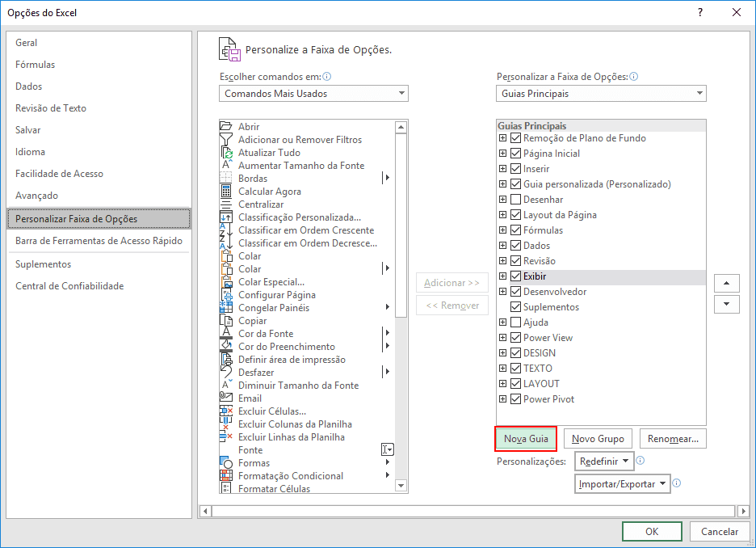
Task: Select the Cor da Fonte command icon
Action: 229,333
